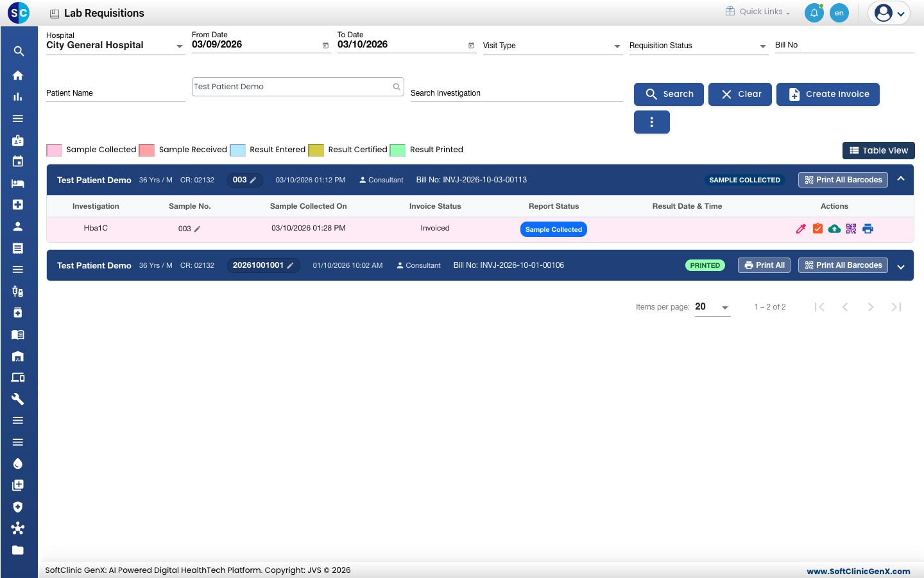924x578 pixels.
Task: Open the notifications bell icon
Action: click(814, 13)
